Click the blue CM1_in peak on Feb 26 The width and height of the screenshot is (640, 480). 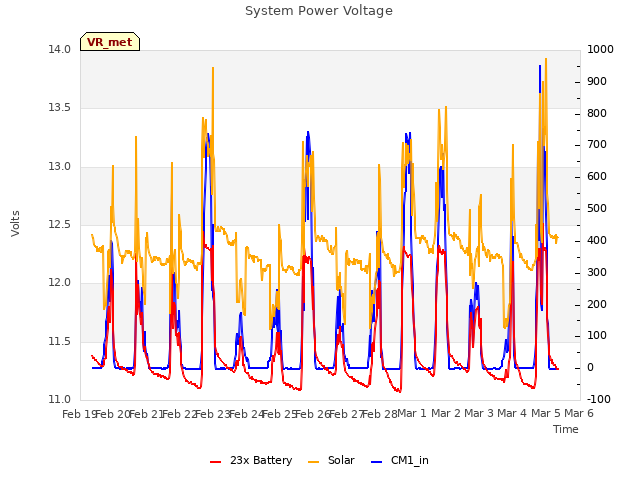click(x=308, y=133)
